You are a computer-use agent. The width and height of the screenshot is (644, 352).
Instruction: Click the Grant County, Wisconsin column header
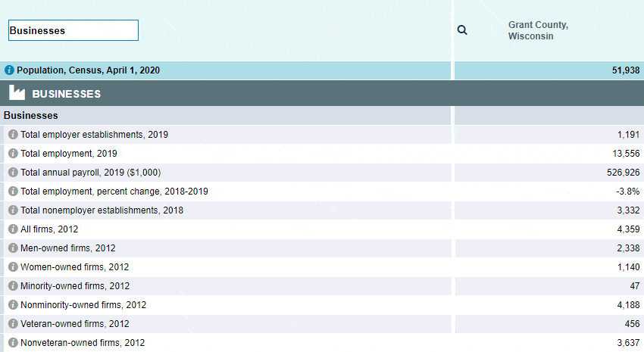pos(538,30)
